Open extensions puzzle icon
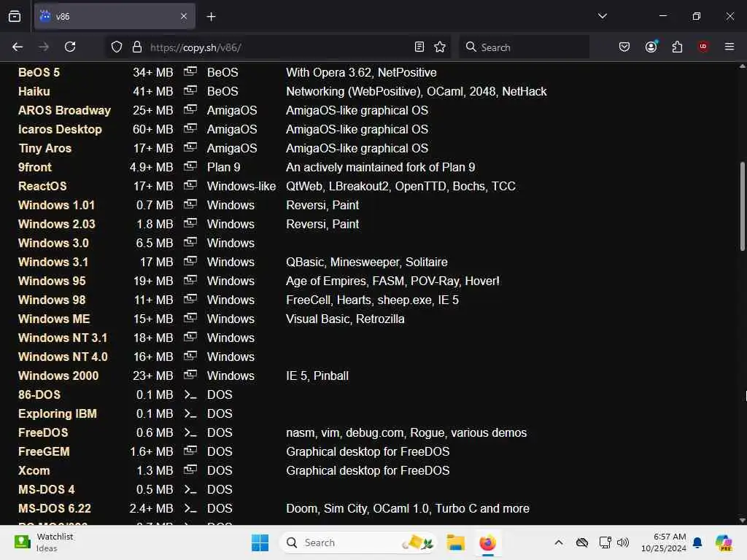Screen dimensions: 747x560 click(677, 47)
